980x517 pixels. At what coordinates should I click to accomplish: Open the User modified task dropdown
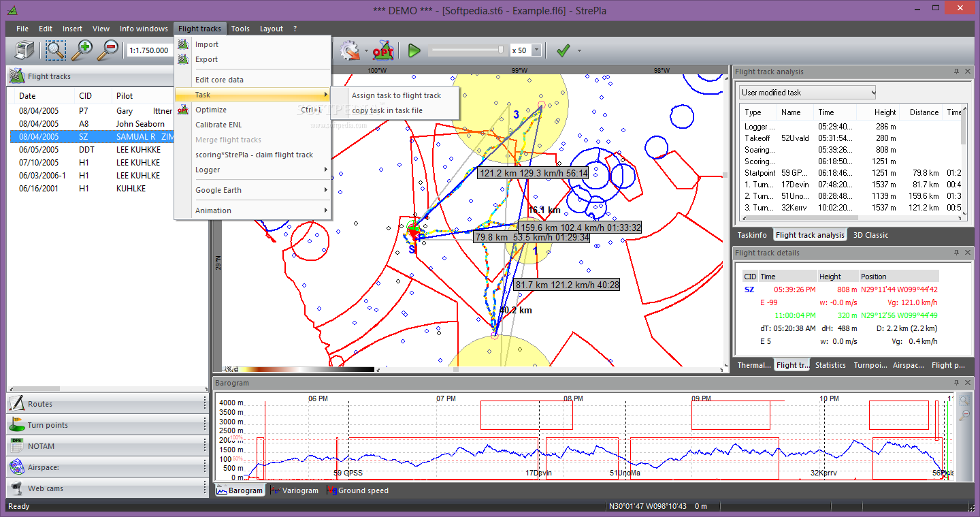[x=807, y=92]
